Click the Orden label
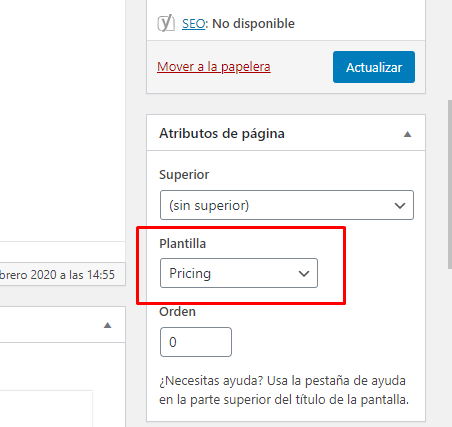The image size is (452, 427). 177,312
